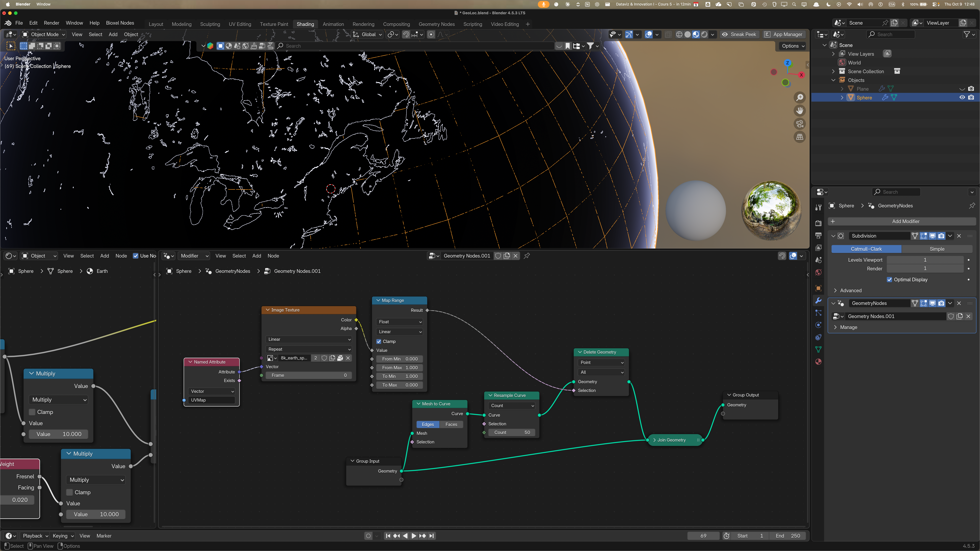Toggle viewport overlays button
This screenshot has width=980, height=551.
649,35
